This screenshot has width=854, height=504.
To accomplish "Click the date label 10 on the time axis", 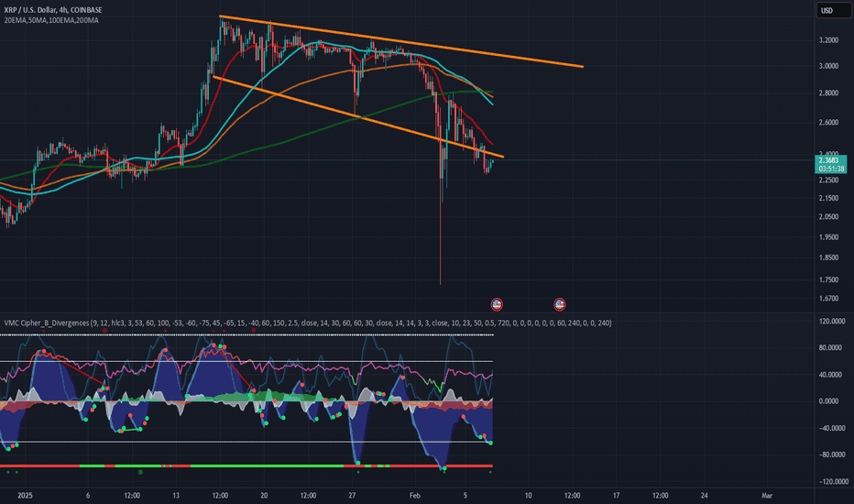I will tap(529, 496).
